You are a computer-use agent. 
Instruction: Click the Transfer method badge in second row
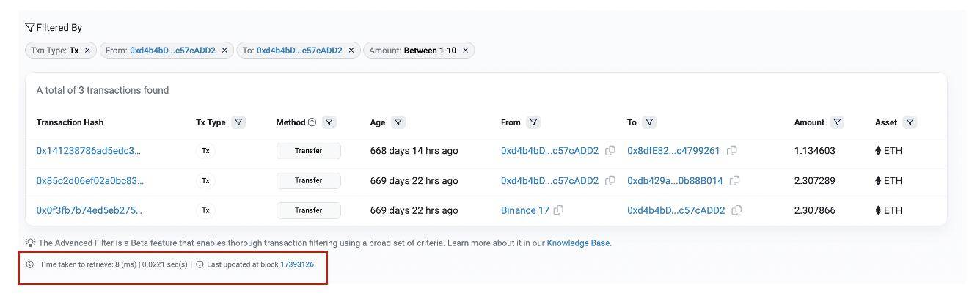pos(309,180)
